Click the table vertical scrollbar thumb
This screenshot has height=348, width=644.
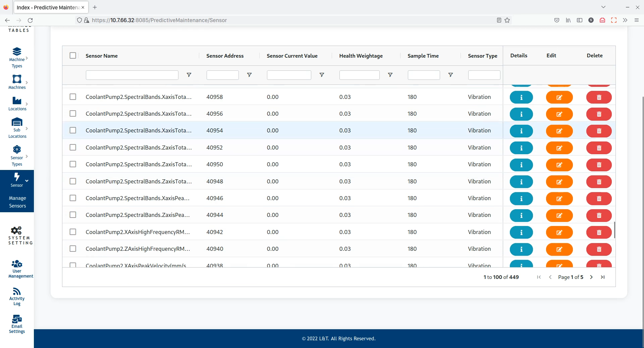click(x=614, y=230)
